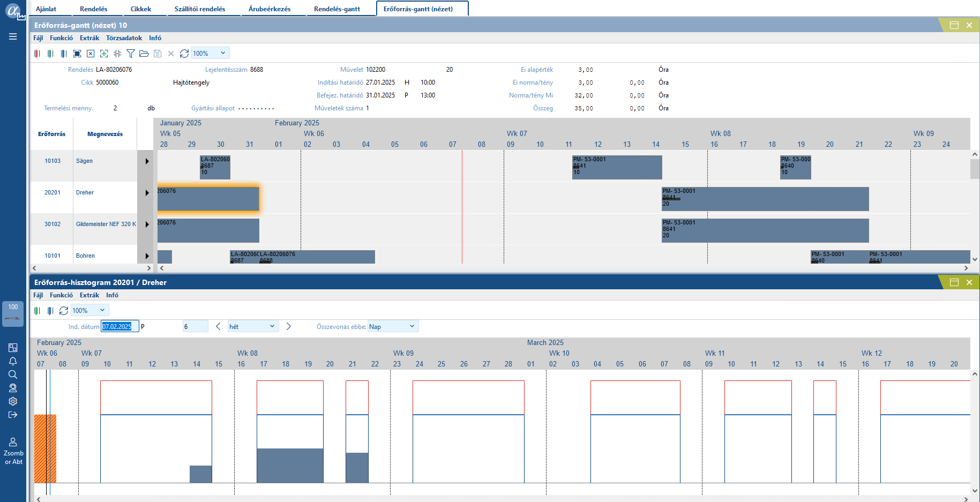
Task: Click the green-plus selection icon in Gantt toolbar
Action: coord(104,54)
